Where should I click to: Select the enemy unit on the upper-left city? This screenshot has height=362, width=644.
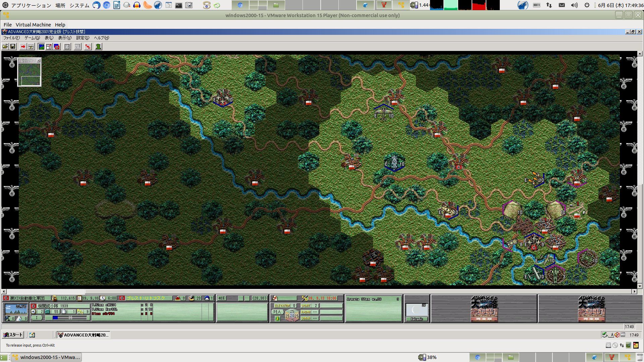point(223,98)
